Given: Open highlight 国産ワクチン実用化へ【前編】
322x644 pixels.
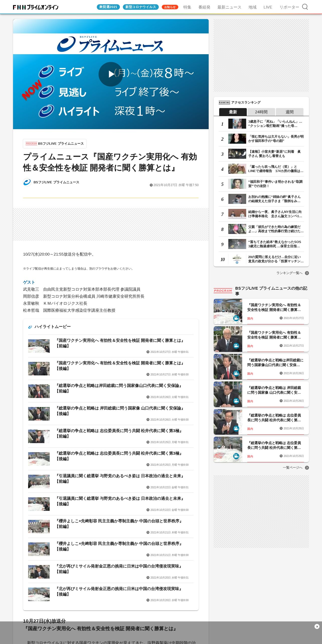Looking at the screenshot, I should tap(111, 346).
